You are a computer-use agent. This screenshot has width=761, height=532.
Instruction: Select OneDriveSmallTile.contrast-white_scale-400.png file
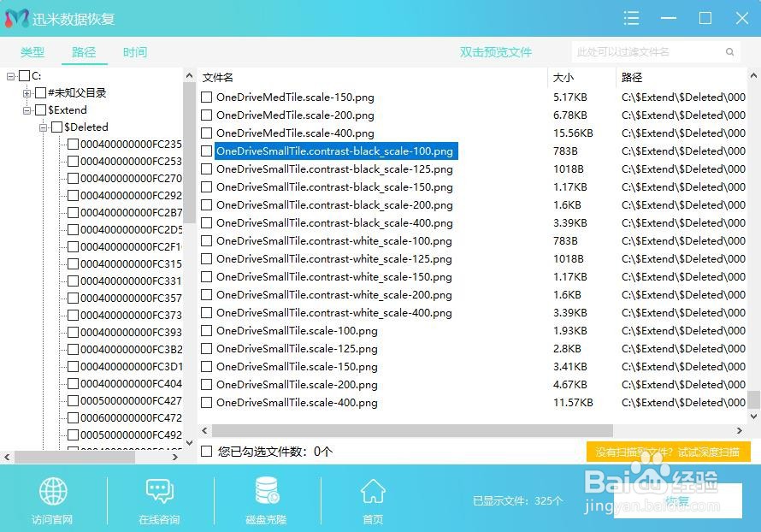334,312
